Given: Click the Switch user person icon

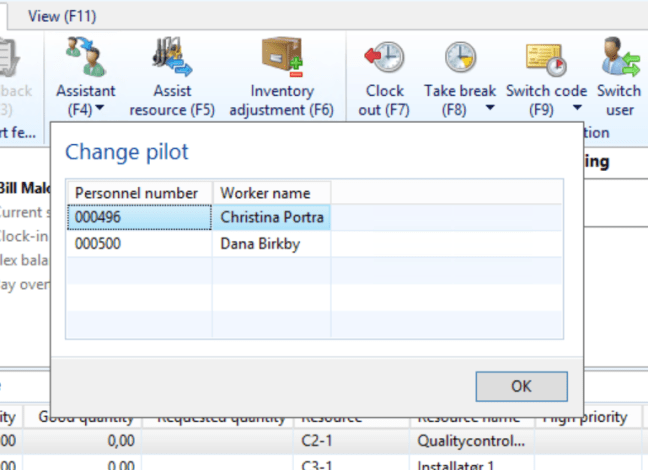Looking at the screenshot, I should click(620, 57).
